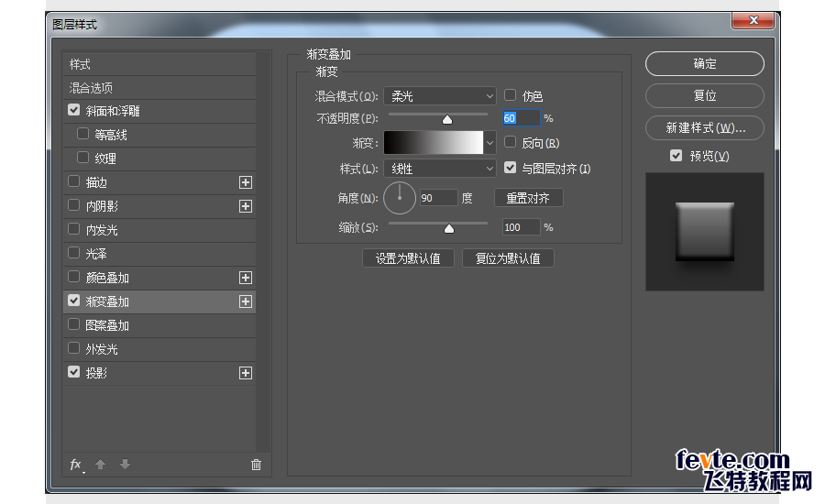Open the gradient picker dropdown arrow
The image size is (825, 504).
489,143
